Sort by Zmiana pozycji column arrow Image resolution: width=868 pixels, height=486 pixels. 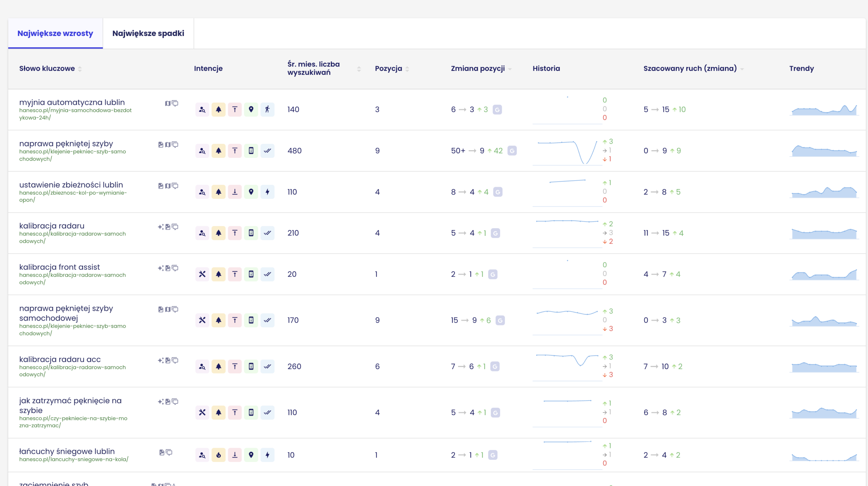pos(510,69)
